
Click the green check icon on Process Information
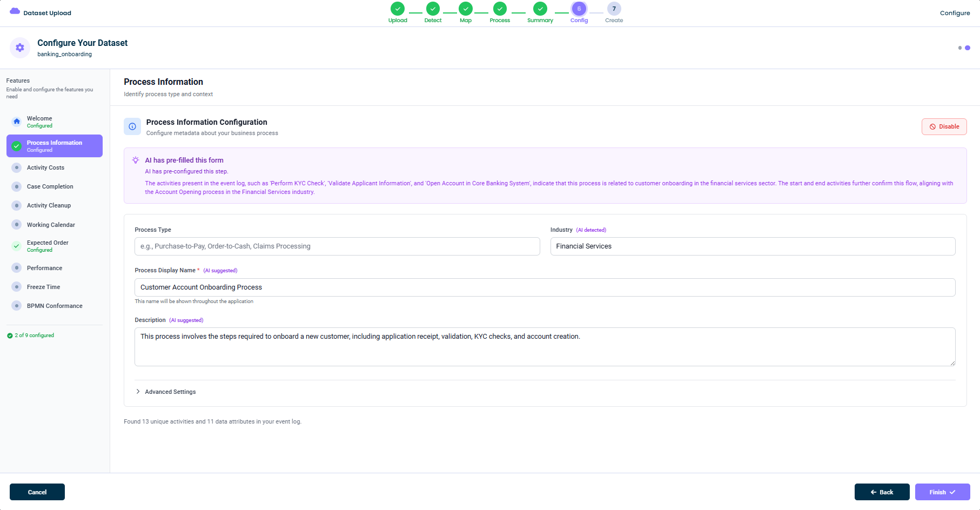pyautogui.click(x=17, y=146)
